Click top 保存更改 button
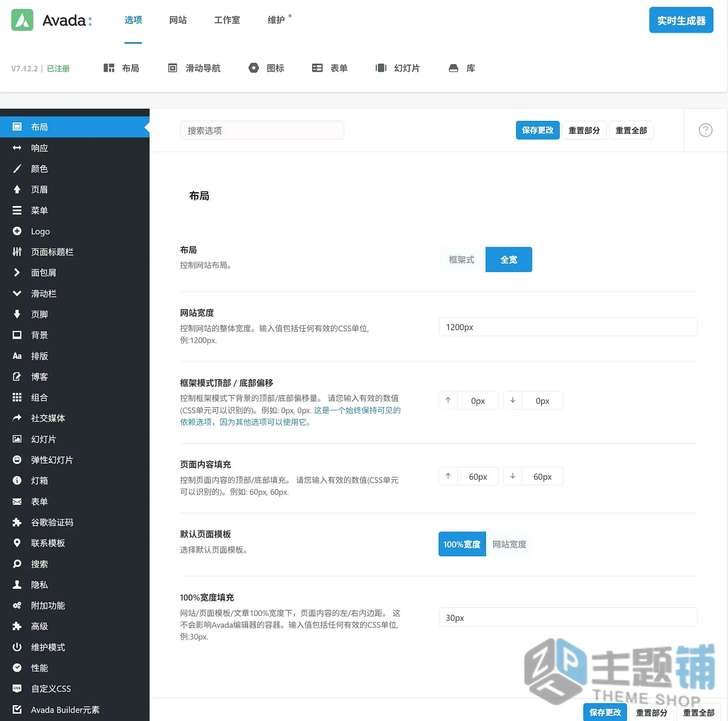 click(537, 130)
